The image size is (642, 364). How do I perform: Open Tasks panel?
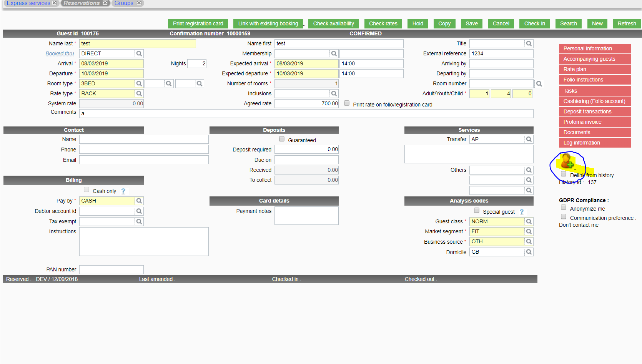(595, 91)
